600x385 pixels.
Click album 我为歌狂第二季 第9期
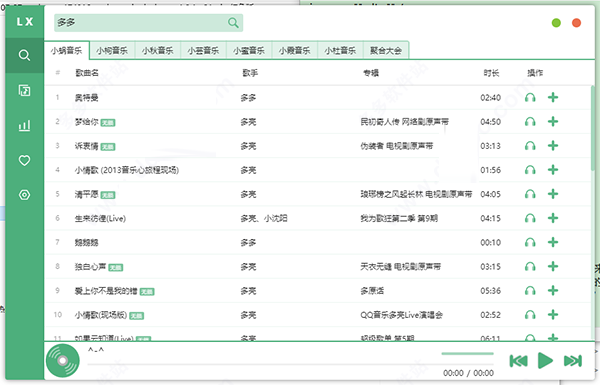click(399, 218)
